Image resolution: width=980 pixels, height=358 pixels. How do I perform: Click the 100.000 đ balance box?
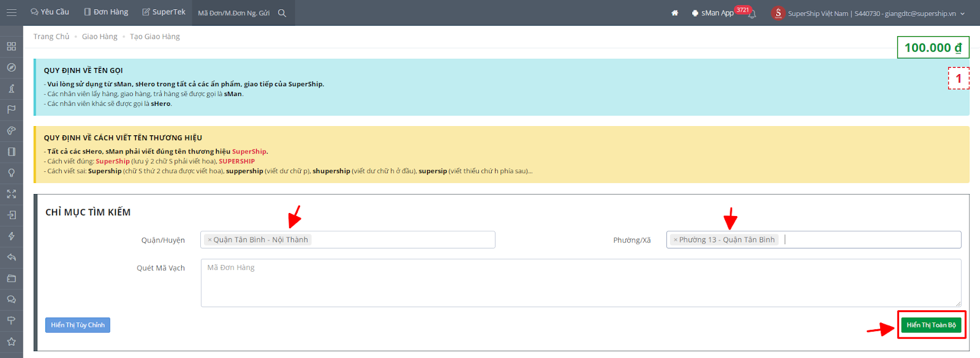pyautogui.click(x=933, y=48)
